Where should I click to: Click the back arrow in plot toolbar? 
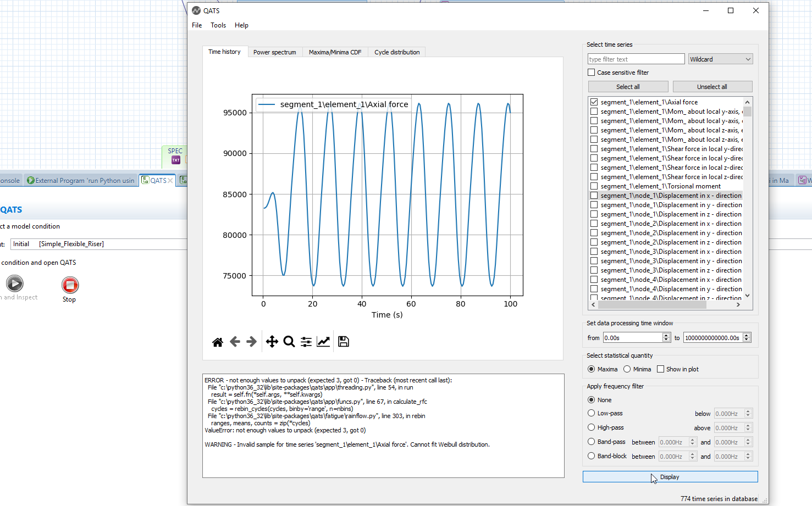point(235,342)
